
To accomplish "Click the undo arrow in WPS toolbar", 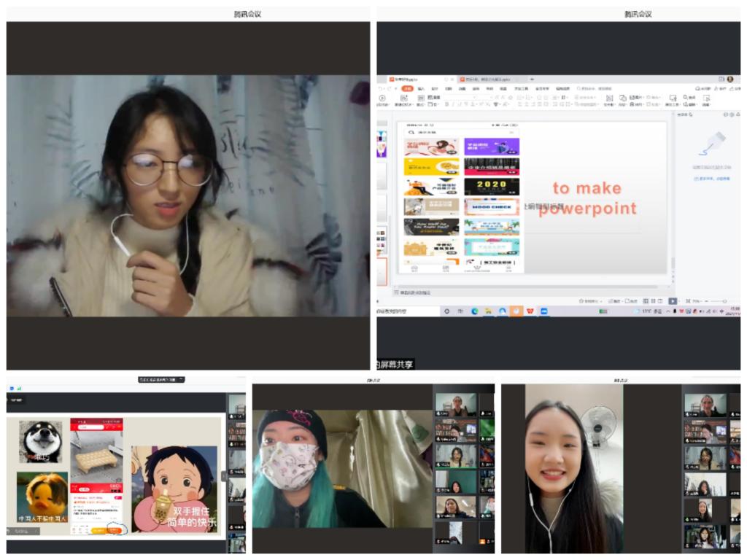I will 381,88.
